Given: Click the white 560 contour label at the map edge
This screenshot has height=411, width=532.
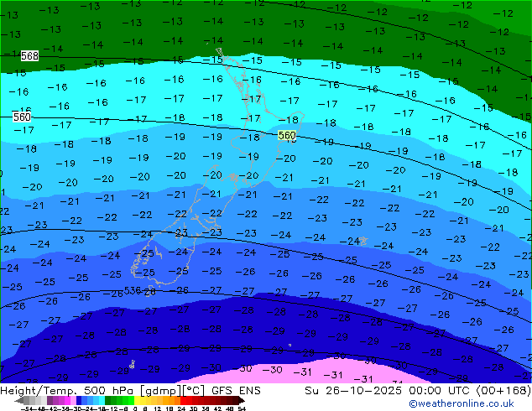Looking at the screenshot, I should (22, 117).
